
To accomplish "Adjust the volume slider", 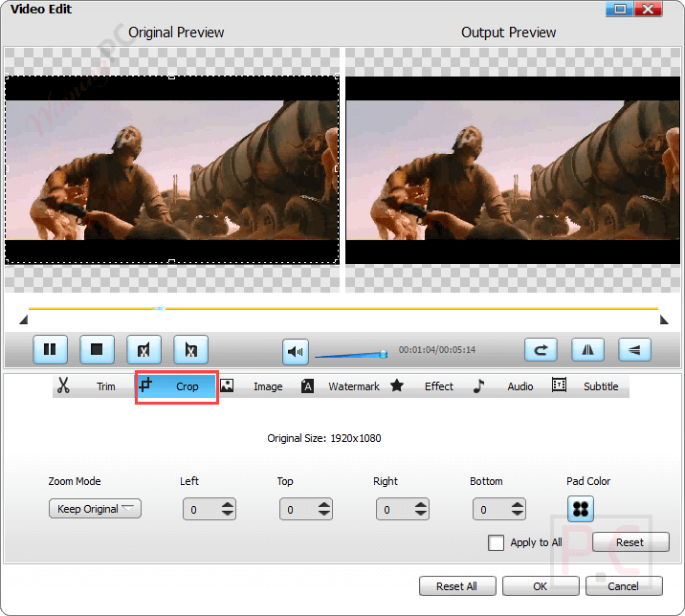I will point(351,354).
